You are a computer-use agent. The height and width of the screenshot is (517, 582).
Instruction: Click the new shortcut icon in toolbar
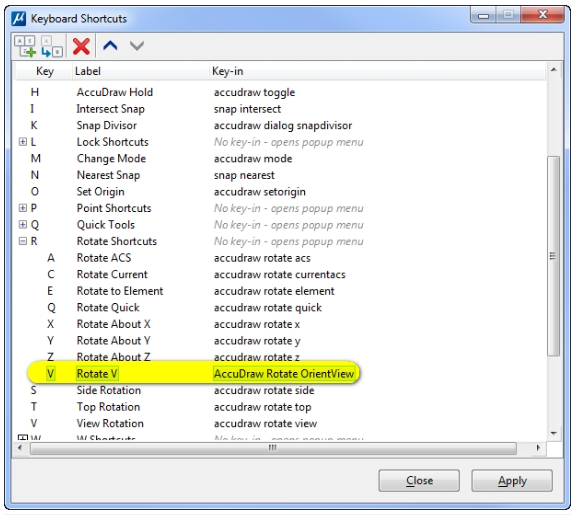25,46
